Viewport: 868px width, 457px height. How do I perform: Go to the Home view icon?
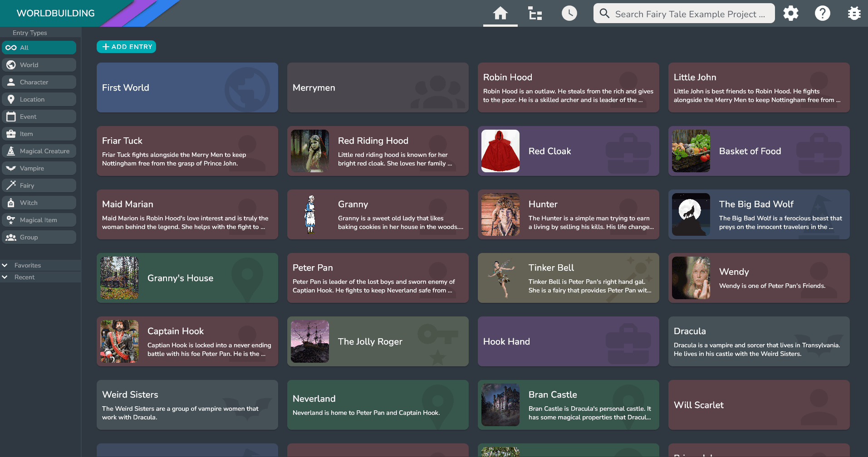click(500, 13)
